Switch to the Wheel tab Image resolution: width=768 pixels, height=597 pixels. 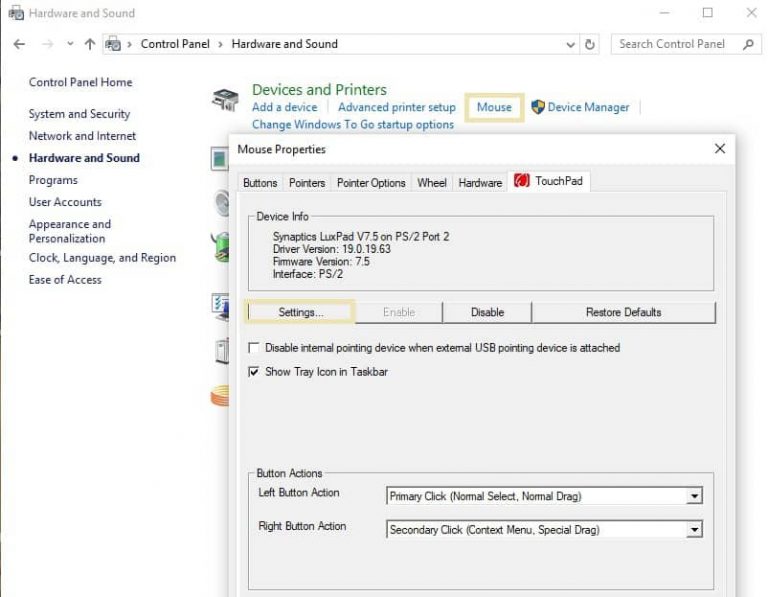point(432,183)
